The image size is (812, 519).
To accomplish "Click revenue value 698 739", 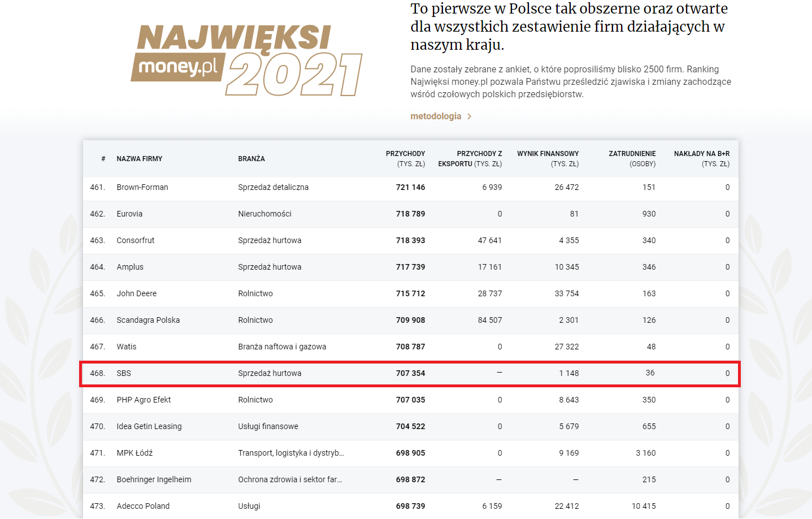I will pos(410,506).
